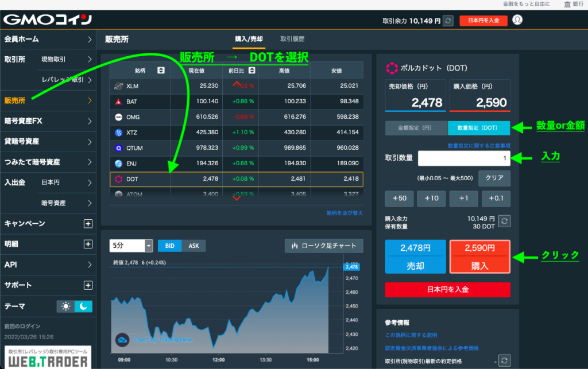The height and width of the screenshot is (369, 588).
Task: Select the light theme sun icon
Action: pyautogui.click(x=65, y=306)
